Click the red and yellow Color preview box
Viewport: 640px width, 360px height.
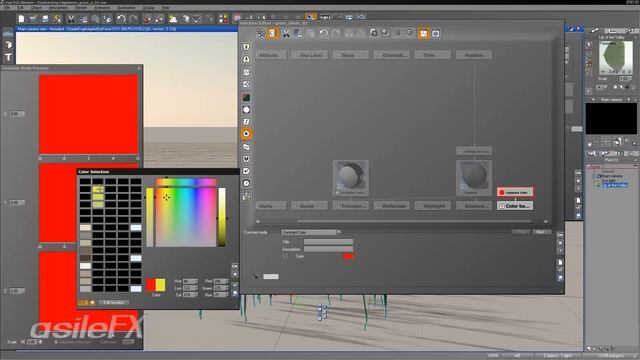(156, 285)
